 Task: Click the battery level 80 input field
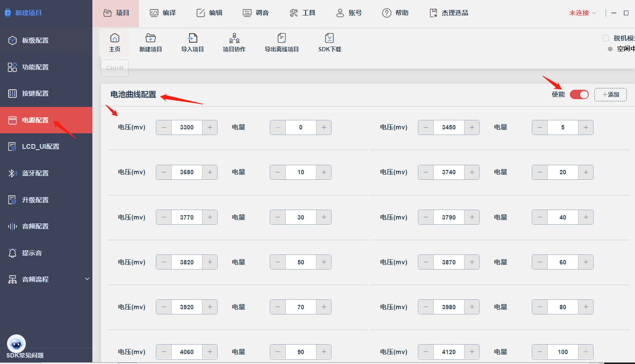pyautogui.click(x=563, y=307)
